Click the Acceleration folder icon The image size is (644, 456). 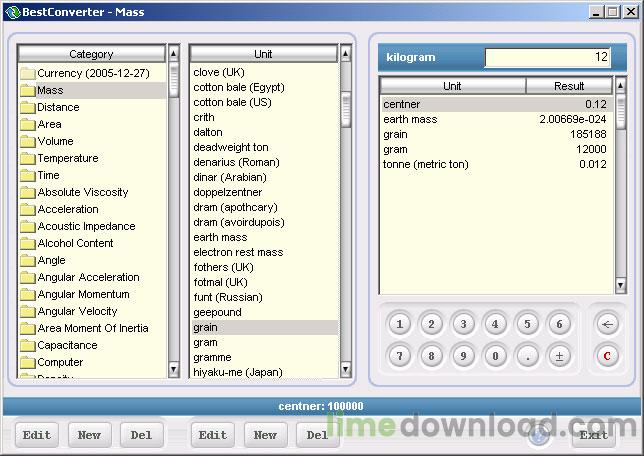(x=28, y=210)
